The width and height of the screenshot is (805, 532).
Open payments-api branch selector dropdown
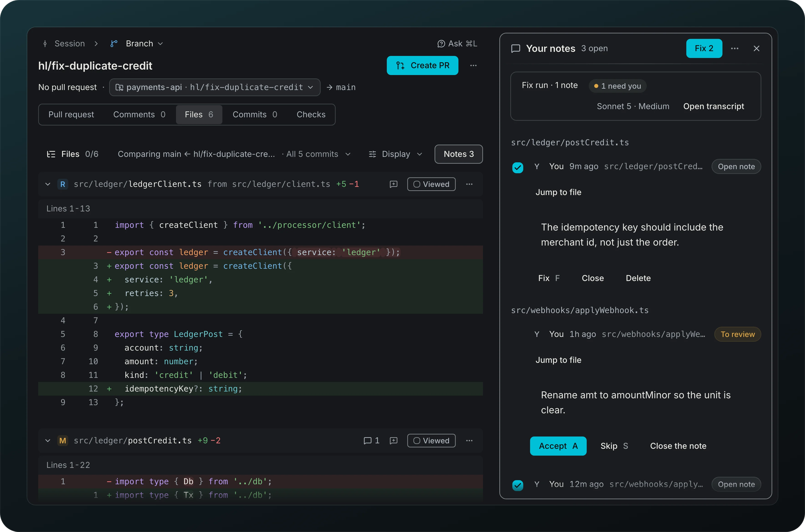(x=215, y=88)
